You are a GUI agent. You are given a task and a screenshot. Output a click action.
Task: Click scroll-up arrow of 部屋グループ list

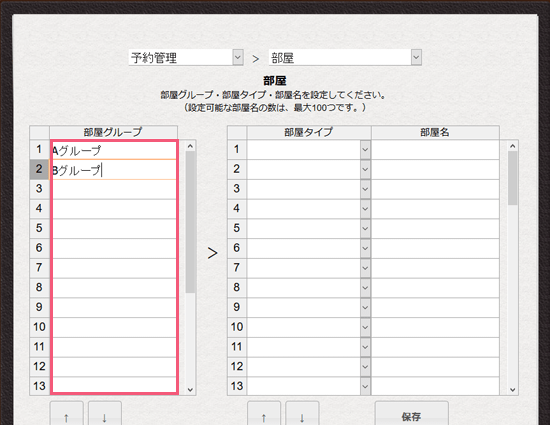point(190,146)
